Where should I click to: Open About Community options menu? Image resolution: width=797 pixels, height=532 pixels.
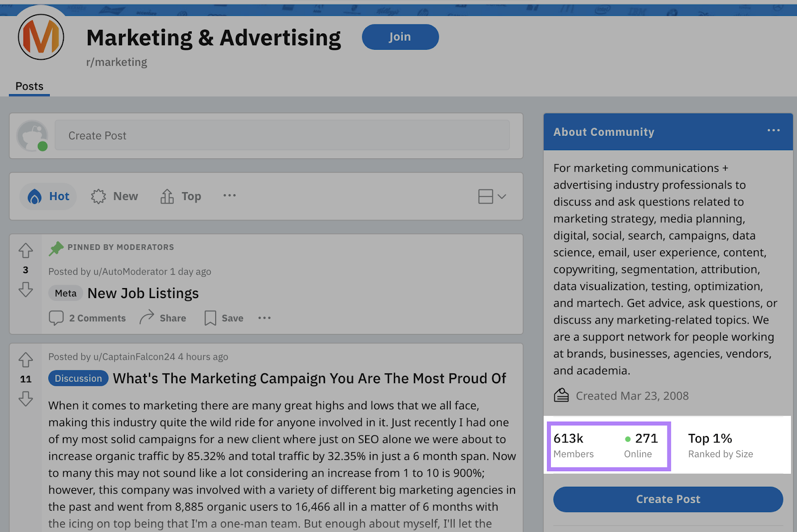pyautogui.click(x=773, y=130)
